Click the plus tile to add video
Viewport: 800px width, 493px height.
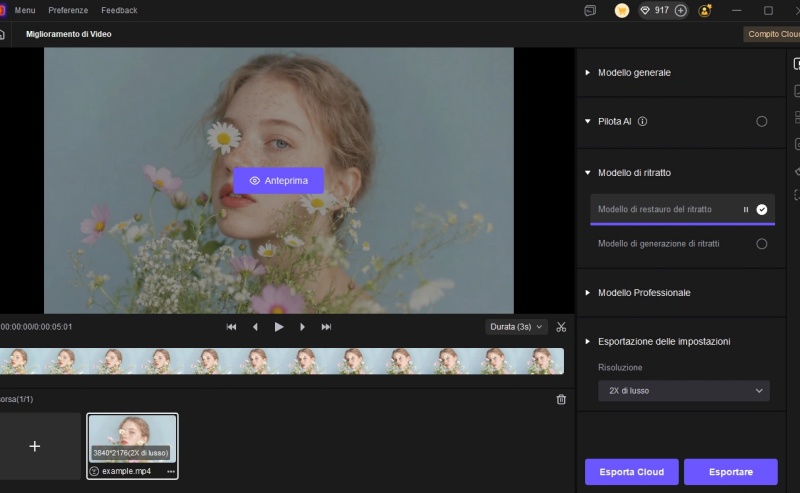tap(35, 446)
